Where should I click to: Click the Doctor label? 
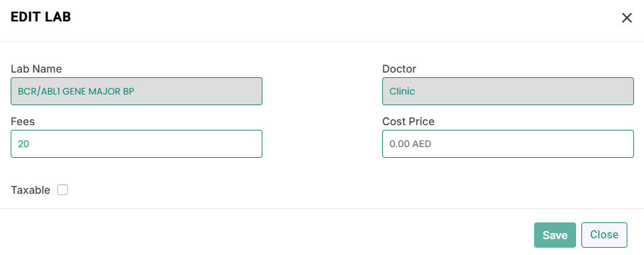pos(399,69)
